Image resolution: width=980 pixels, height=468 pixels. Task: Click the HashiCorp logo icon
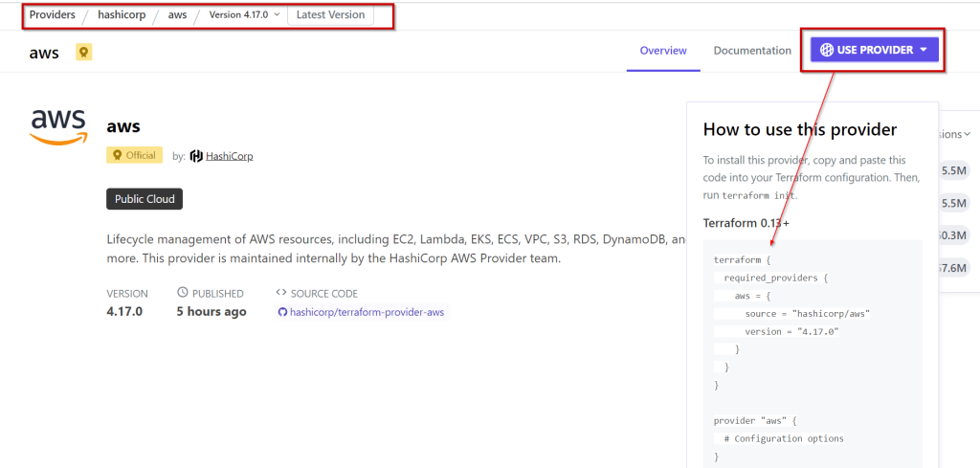pos(196,156)
